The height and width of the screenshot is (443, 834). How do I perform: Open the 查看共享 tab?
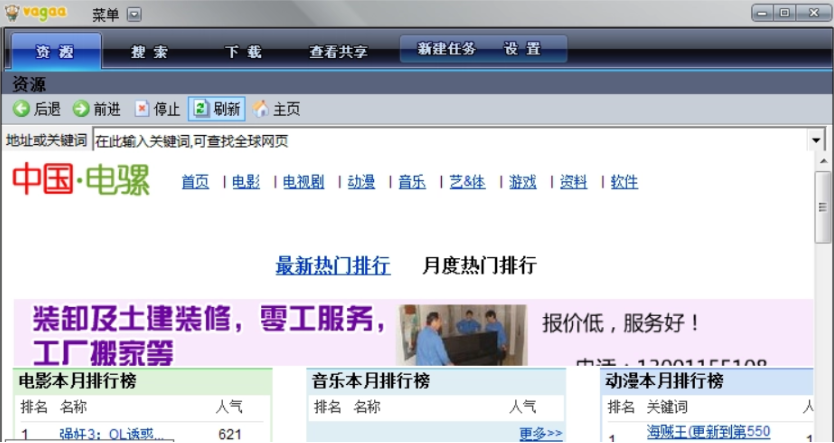point(338,52)
